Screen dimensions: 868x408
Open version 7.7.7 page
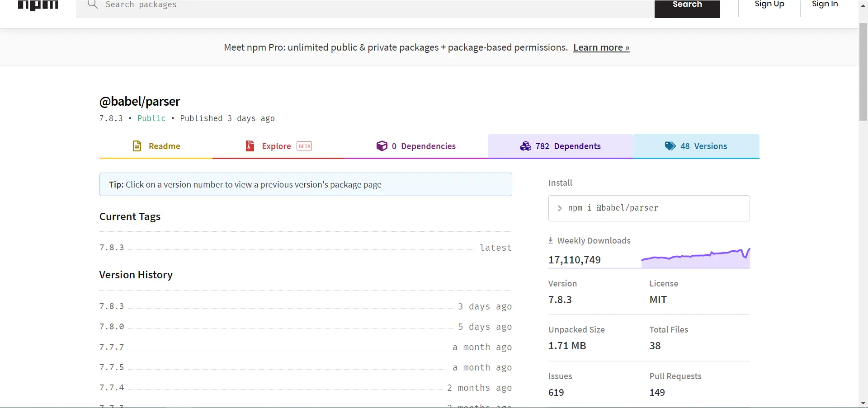click(112, 347)
